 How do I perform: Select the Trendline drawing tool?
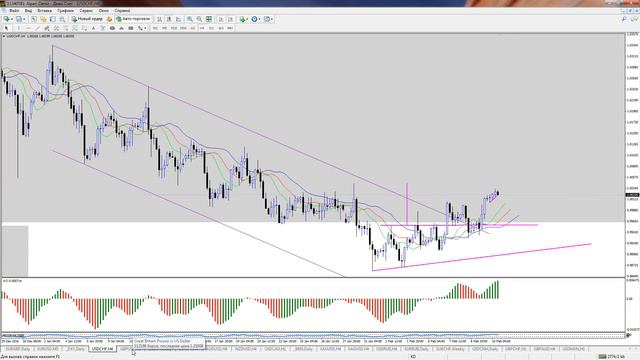pos(37,28)
